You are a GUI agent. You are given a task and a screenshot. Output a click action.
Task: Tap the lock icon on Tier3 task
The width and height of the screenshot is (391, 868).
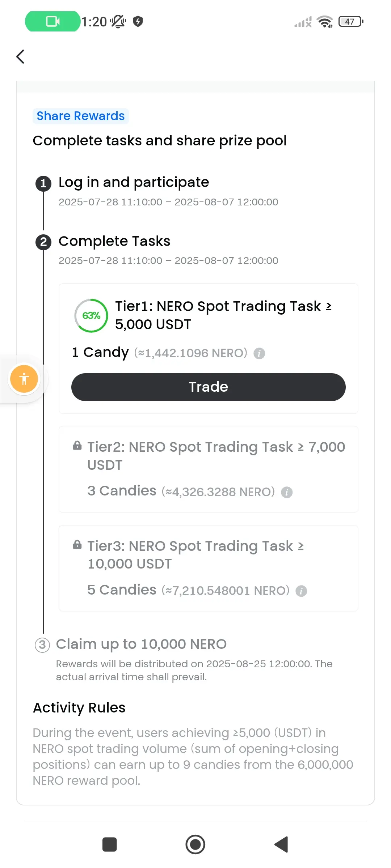pos(77,544)
